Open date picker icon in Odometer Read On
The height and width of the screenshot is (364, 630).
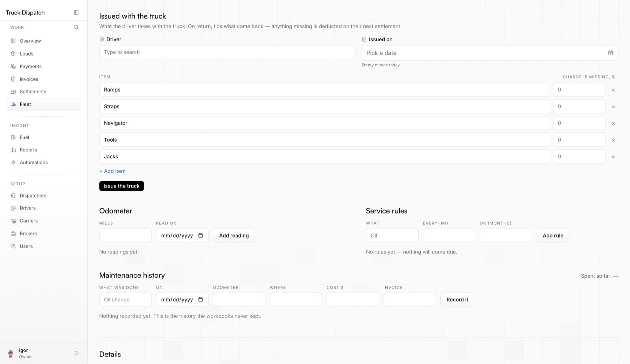201,235
